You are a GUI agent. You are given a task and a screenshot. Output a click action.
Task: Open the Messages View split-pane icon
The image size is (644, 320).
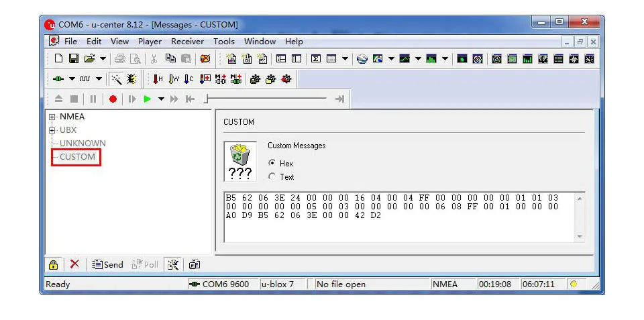(x=281, y=59)
